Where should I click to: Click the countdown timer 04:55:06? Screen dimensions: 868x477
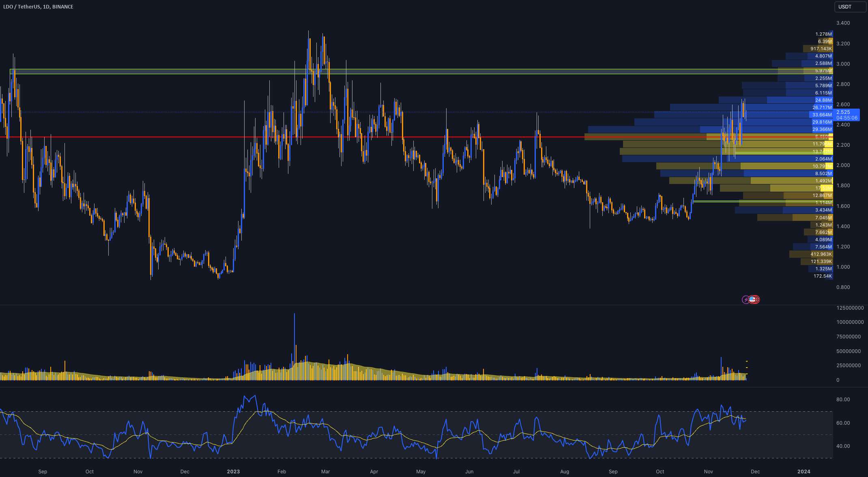[847, 118]
